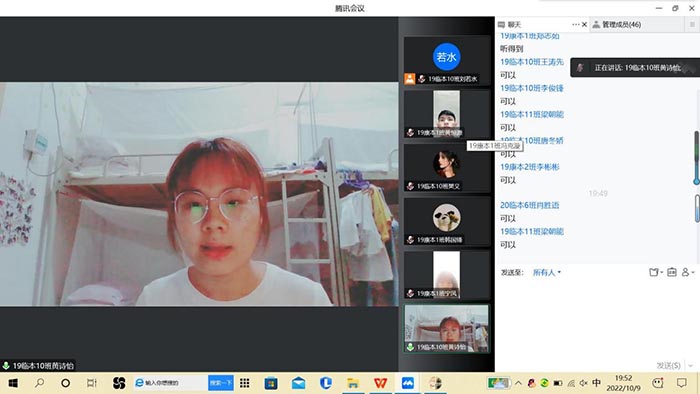Click the first 19临本11班 sender name in chat
Image resolution: width=700 pixels, height=394 pixels.
[532, 115]
